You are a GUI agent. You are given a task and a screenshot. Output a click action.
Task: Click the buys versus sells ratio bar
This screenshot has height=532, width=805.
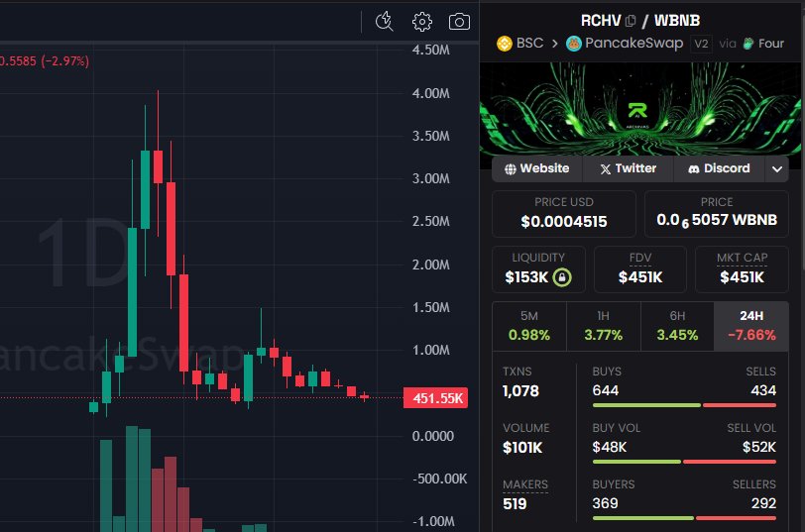point(684,405)
